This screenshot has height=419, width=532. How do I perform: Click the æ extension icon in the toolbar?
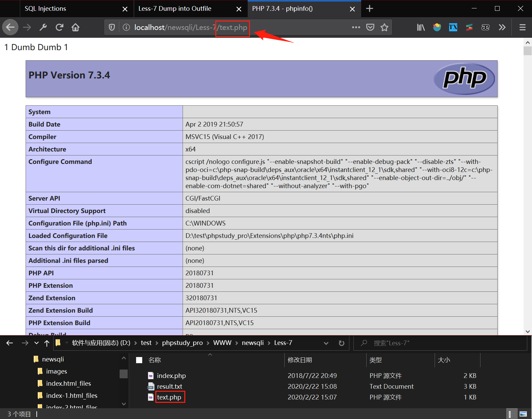pos(486,27)
